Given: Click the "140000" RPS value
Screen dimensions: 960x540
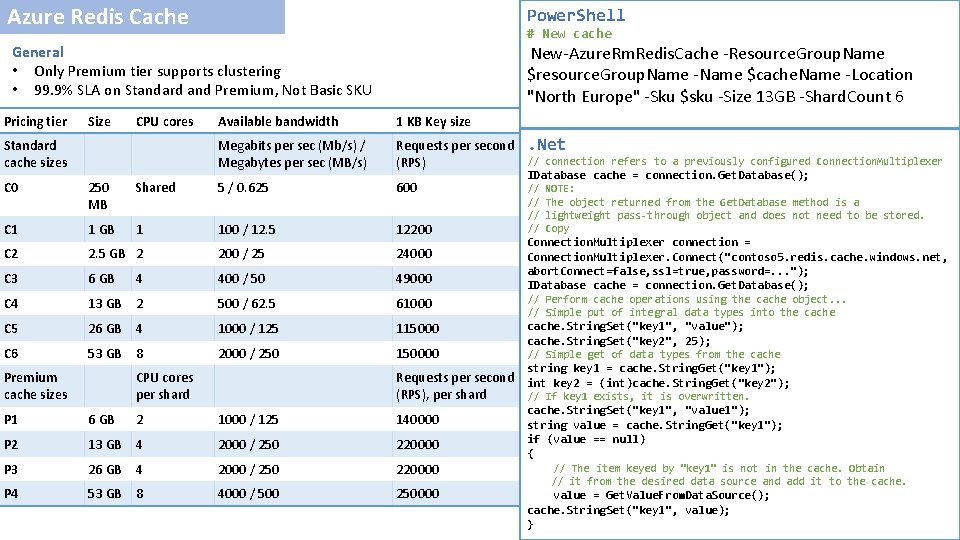Looking at the screenshot, I should pyautogui.click(x=418, y=419).
